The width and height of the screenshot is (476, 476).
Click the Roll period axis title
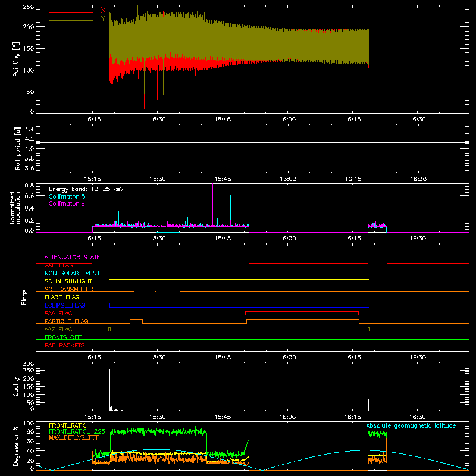click(x=18, y=148)
